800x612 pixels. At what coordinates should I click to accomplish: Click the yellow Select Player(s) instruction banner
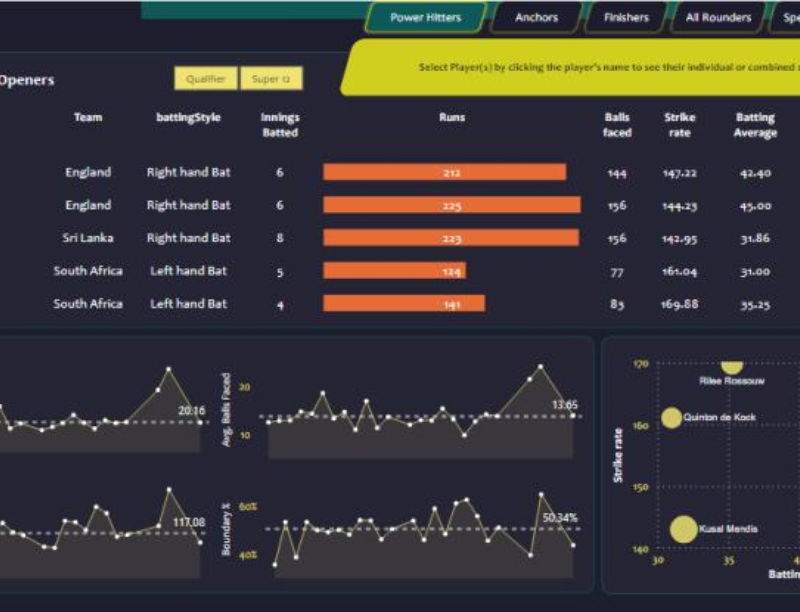570,67
